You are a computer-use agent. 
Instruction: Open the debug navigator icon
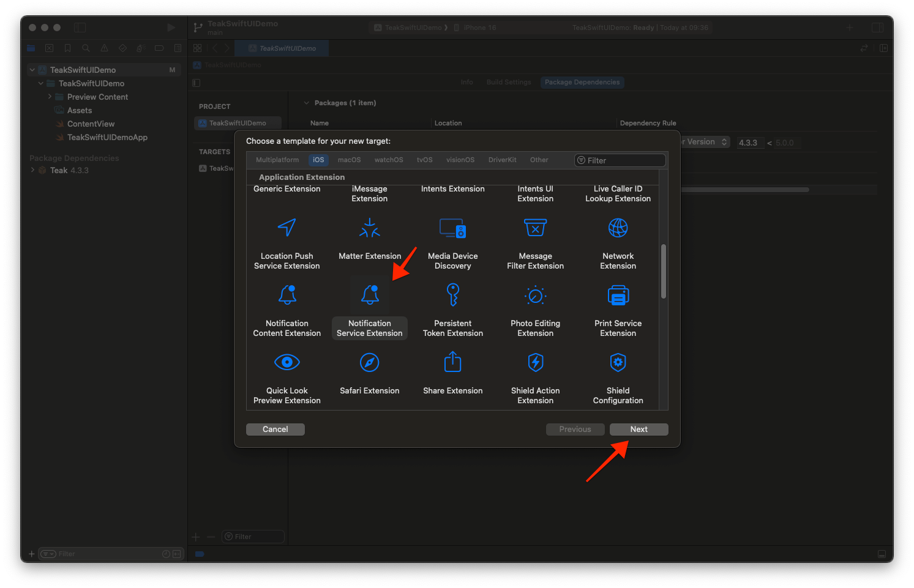tap(141, 48)
